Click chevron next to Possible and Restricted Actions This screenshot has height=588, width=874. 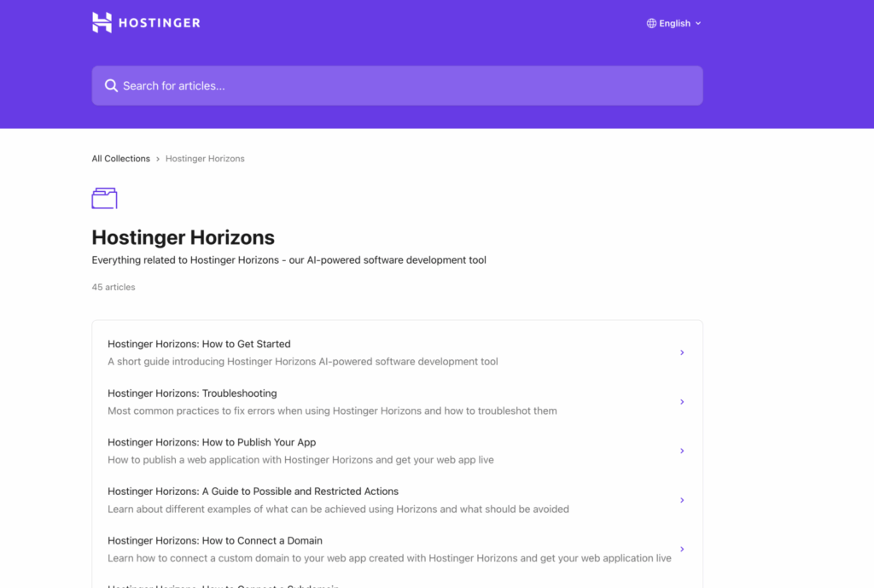681,500
